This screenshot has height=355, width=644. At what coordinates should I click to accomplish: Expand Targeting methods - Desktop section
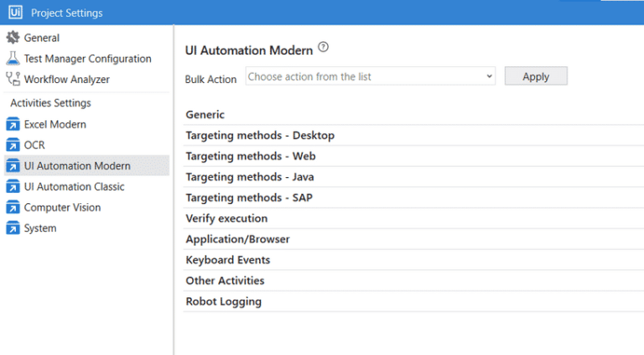tap(260, 135)
